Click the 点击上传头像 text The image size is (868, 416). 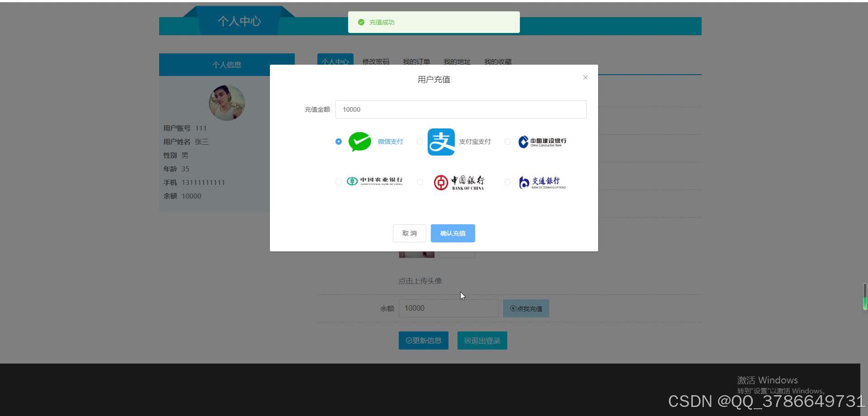click(420, 281)
